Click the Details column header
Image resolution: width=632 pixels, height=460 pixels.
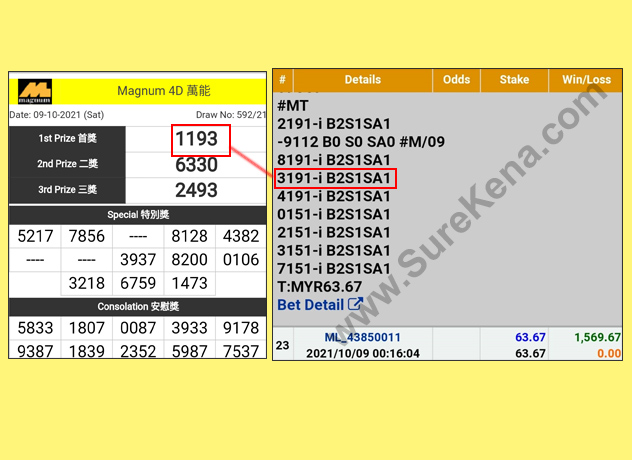point(363,79)
